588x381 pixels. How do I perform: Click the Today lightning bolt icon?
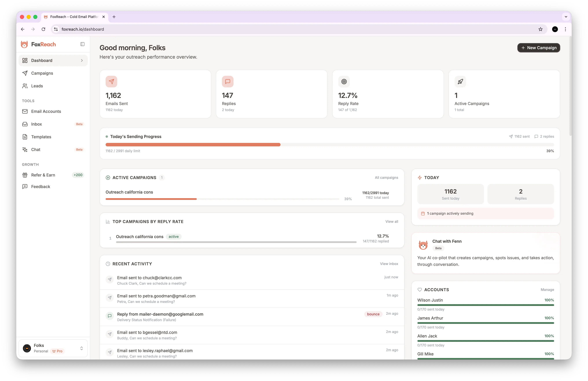[419, 177]
